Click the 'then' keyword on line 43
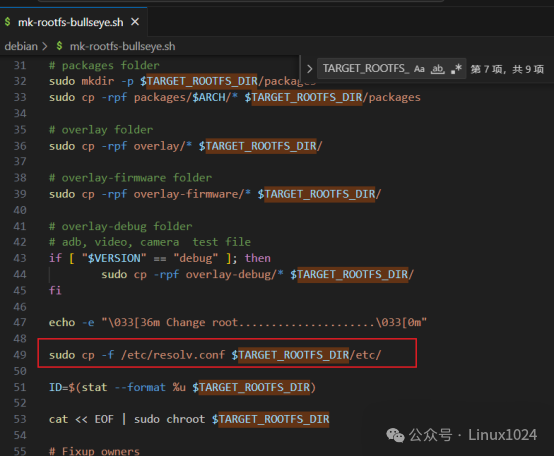Image resolution: width=554 pixels, height=457 pixels. tap(258, 258)
